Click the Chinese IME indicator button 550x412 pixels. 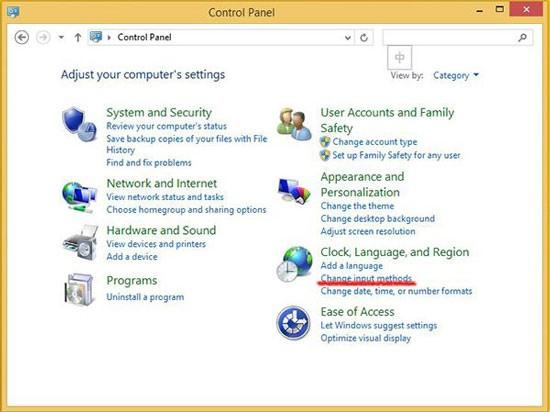400,57
